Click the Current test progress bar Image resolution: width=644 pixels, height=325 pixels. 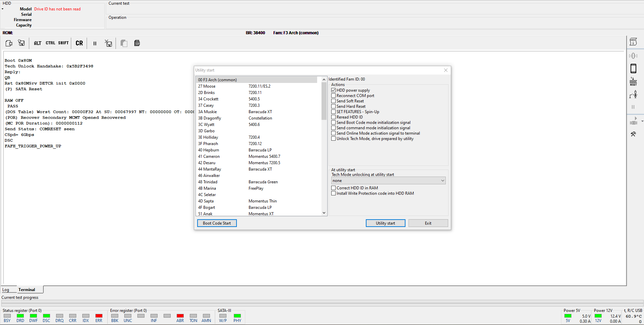tap(322, 303)
